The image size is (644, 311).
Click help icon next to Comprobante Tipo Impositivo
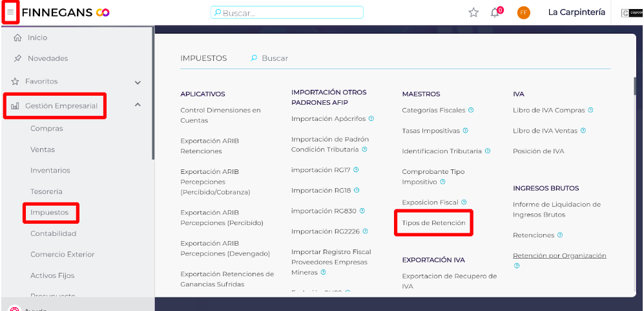coord(442,182)
